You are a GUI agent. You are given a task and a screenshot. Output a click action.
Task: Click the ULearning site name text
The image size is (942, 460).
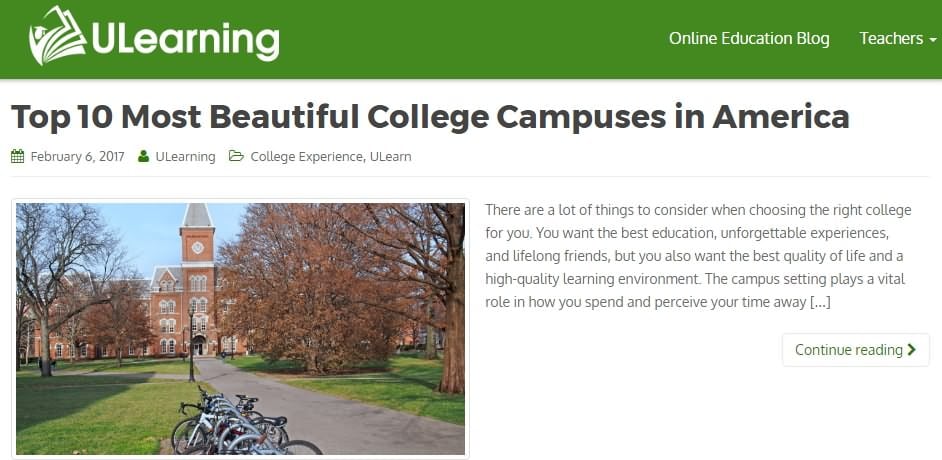tap(185, 39)
